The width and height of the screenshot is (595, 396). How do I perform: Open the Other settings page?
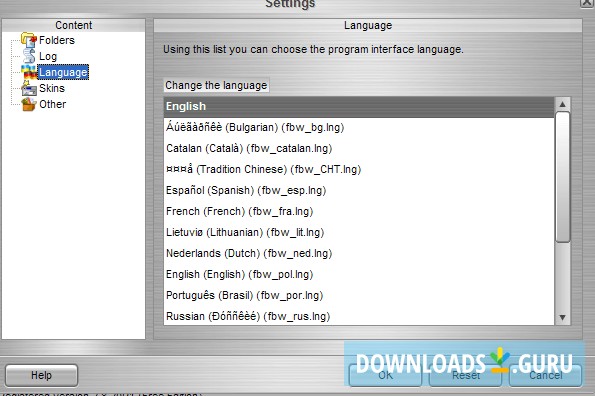(53, 104)
